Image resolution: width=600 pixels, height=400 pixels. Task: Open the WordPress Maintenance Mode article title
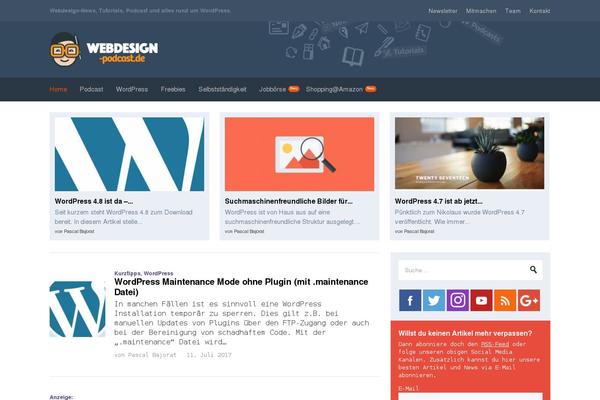(241, 287)
